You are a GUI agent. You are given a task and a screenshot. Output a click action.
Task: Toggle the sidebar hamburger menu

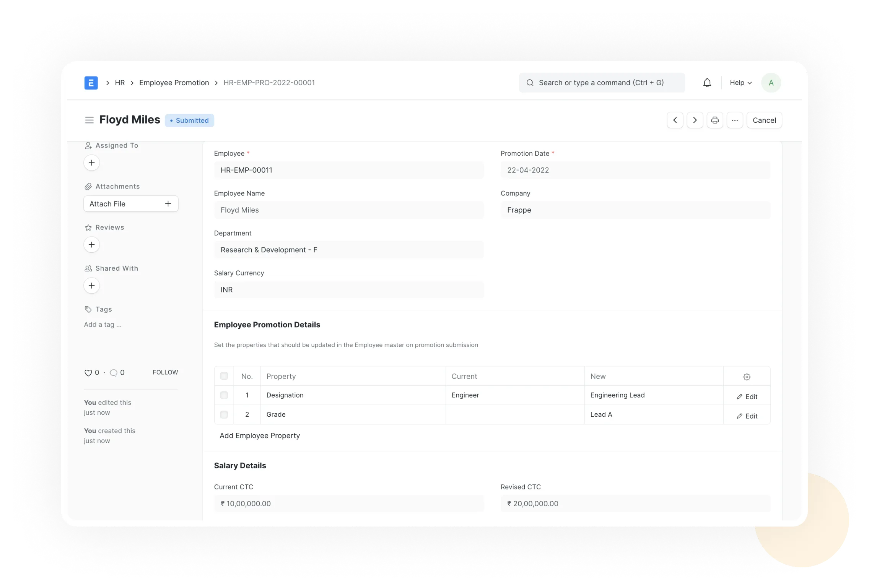89,120
